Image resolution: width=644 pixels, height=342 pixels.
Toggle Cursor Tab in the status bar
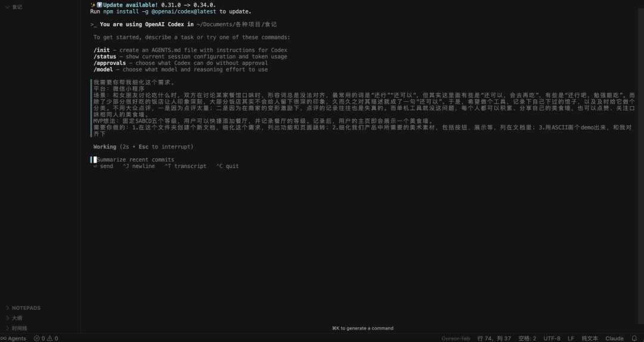click(456, 338)
